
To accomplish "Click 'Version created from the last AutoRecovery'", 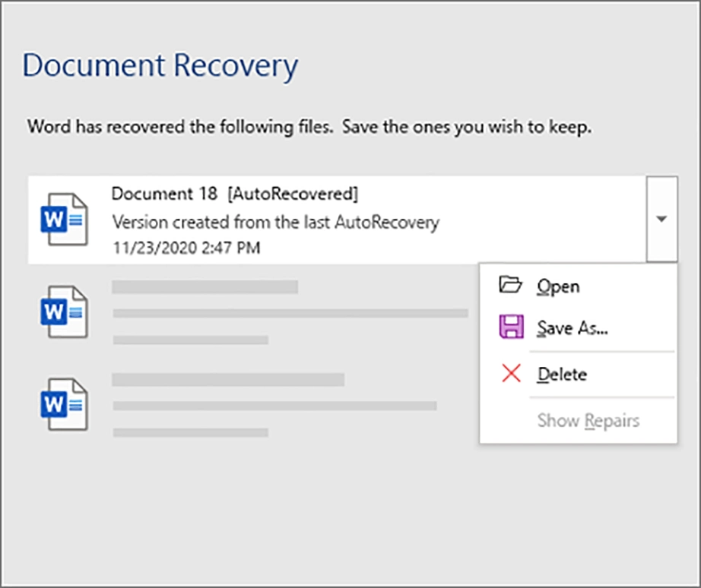I will 276,222.
